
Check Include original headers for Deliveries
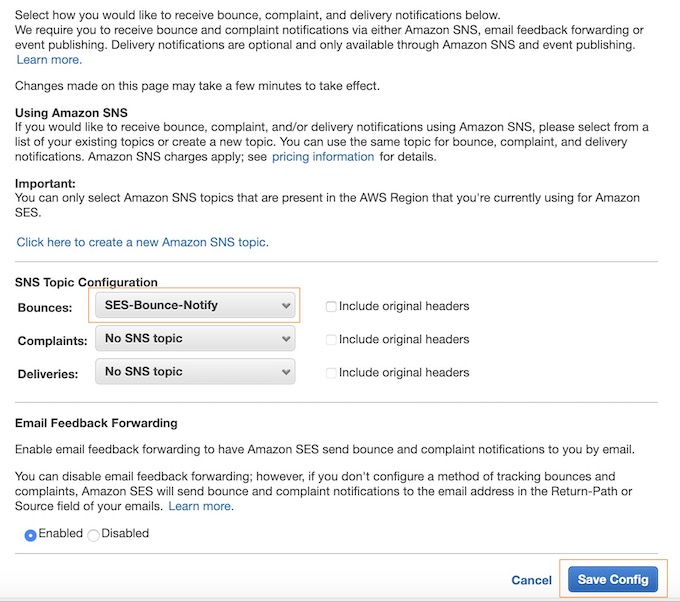[x=331, y=373]
